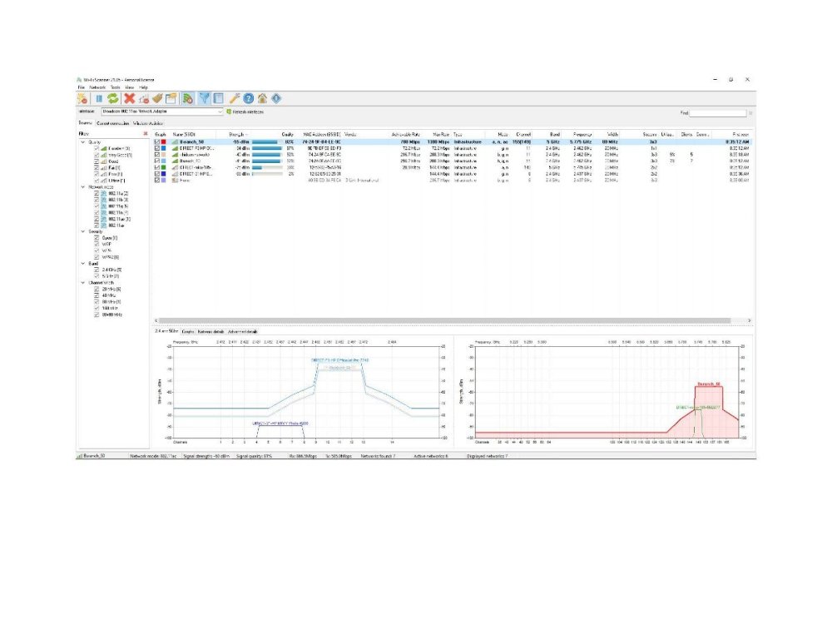Click the blue diamond info icon
This screenshot has height=644, width=832.
[x=276, y=98]
